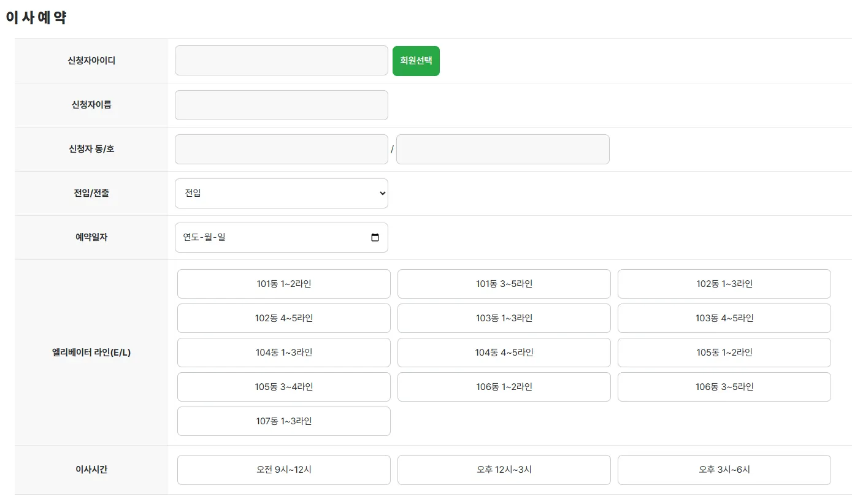Select the 101동 3~5라인 elevator option

point(504,284)
